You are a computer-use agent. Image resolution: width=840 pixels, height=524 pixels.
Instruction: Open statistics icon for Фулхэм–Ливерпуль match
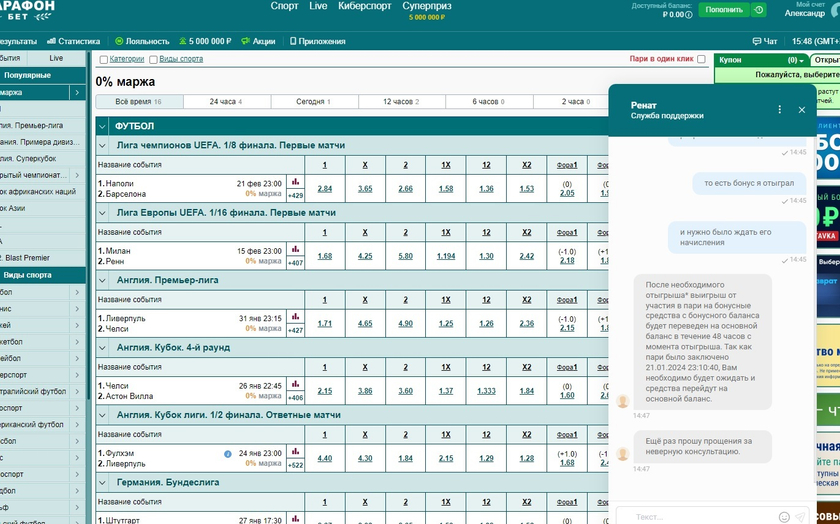click(295, 452)
